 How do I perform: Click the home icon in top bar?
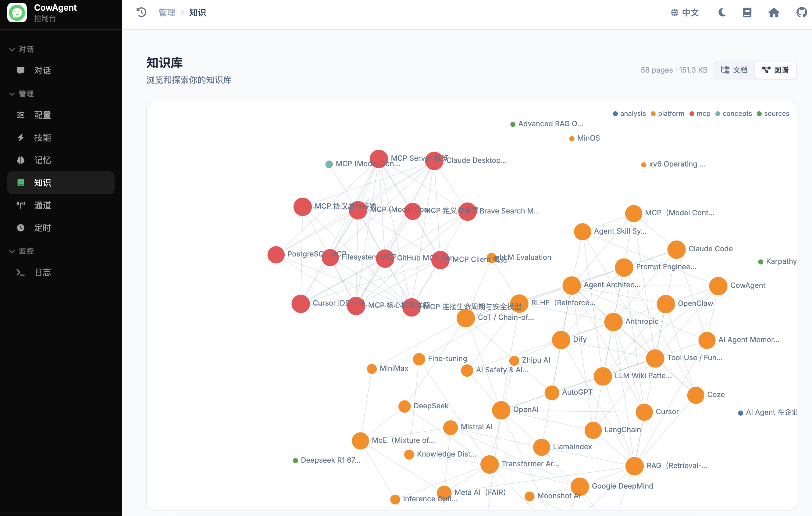click(x=774, y=13)
